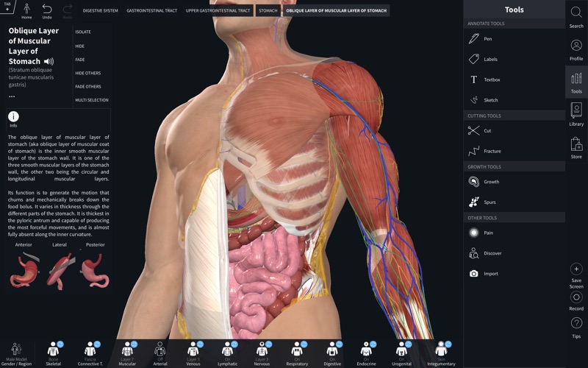Toggle the Urogenital system

[401, 353]
